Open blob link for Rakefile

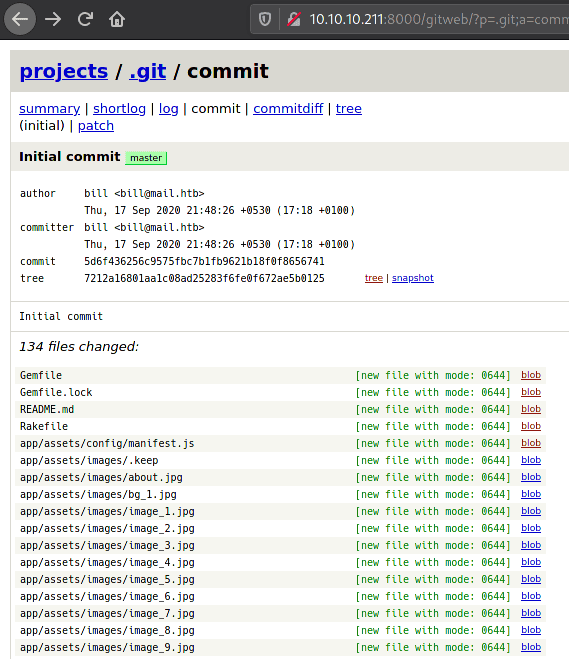tap(531, 426)
